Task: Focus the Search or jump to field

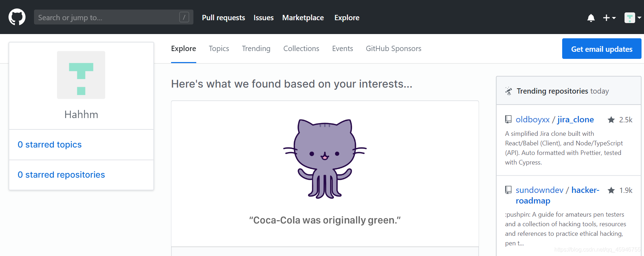Action: click(x=106, y=17)
